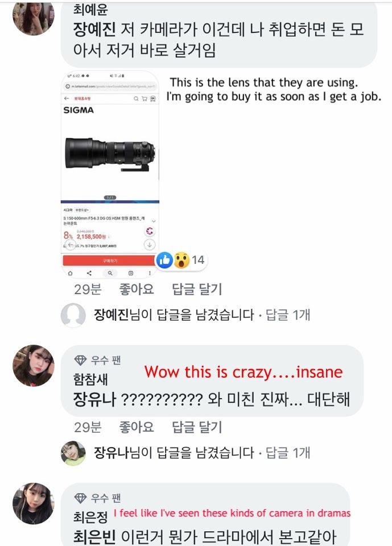The width and height of the screenshot is (392, 546).
Task: Click the top fan diamond badge above 최은정
Action: pyautogui.click(x=80, y=498)
